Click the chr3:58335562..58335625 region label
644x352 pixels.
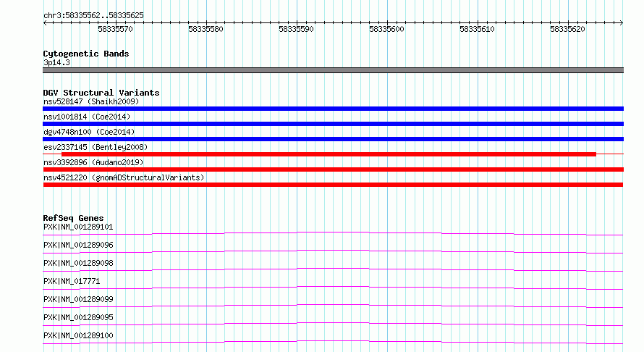93,15
